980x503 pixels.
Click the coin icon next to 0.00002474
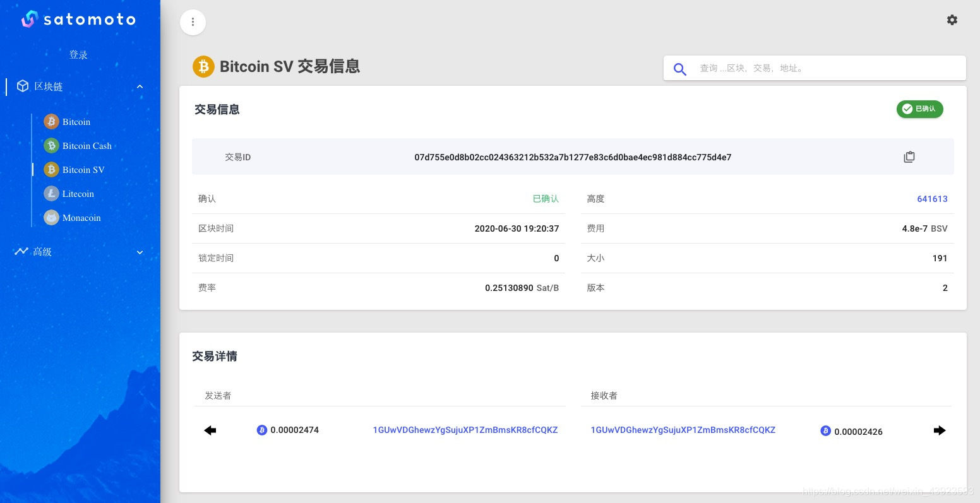(262, 430)
